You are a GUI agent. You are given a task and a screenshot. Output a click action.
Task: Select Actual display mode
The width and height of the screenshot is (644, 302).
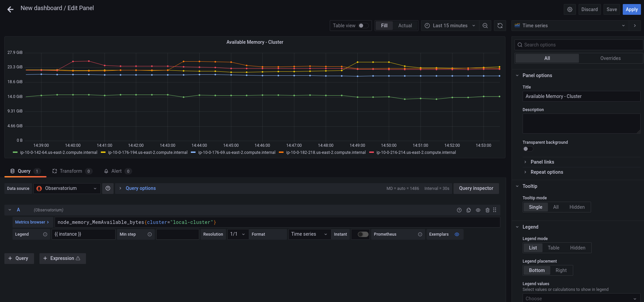point(405,26)
